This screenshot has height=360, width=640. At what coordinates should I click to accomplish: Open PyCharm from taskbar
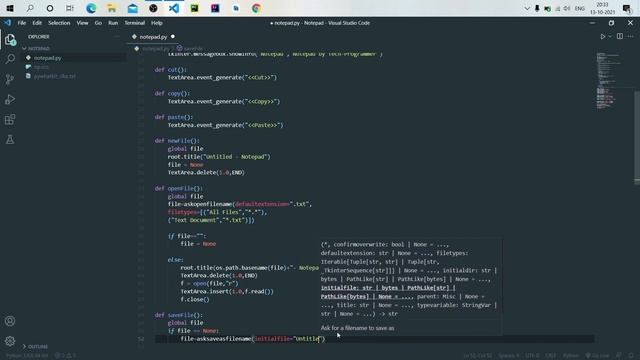[195, 8]
